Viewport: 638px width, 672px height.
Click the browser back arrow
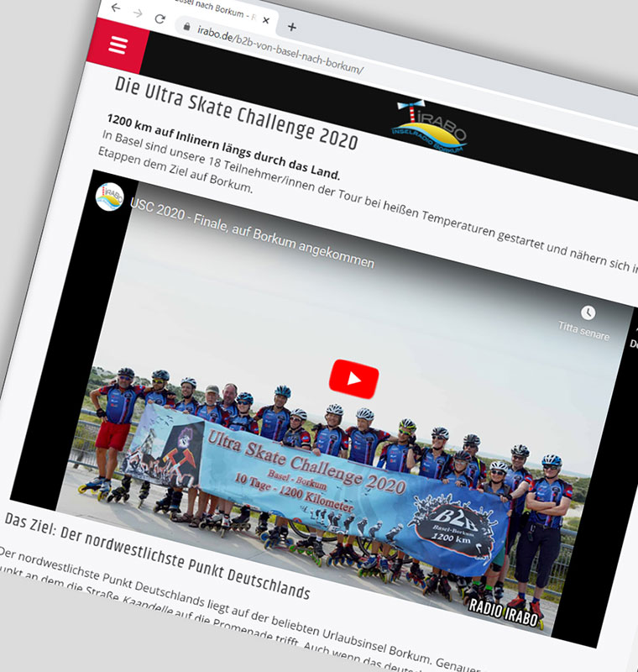tap(116, 8)
